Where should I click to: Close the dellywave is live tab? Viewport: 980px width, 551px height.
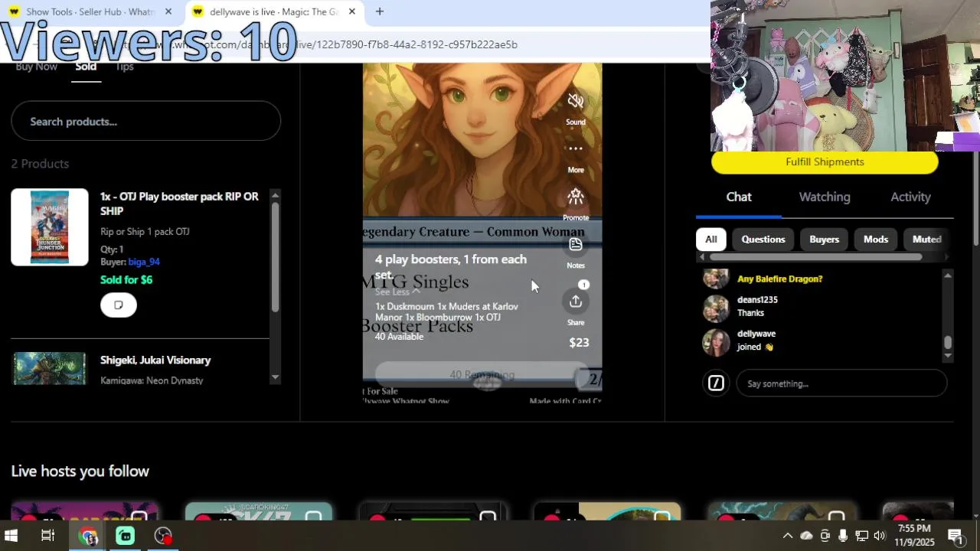click(352, 11)
